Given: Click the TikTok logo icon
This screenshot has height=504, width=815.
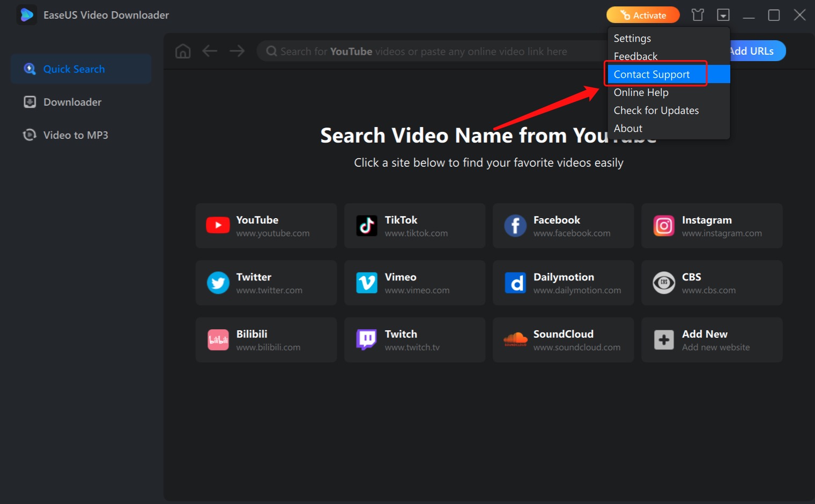Looking at the screenshot, I should (367, 226).
